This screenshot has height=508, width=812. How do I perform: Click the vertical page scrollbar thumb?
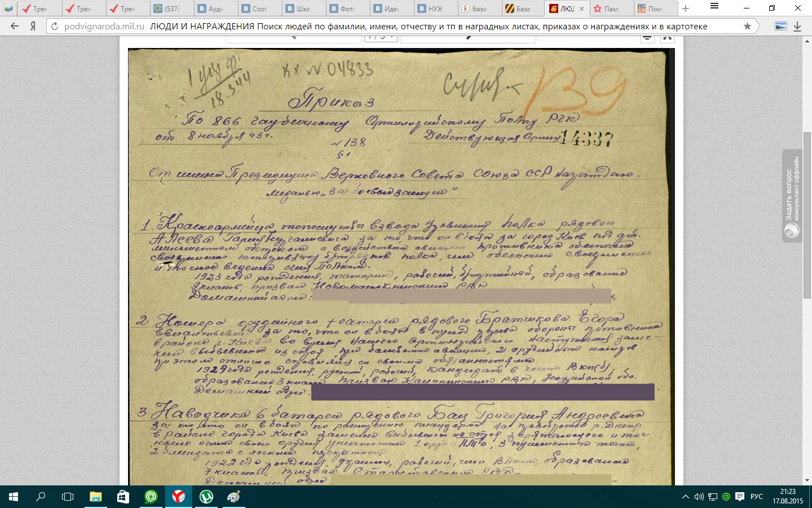pyautogui.click(x=807, y=214)
